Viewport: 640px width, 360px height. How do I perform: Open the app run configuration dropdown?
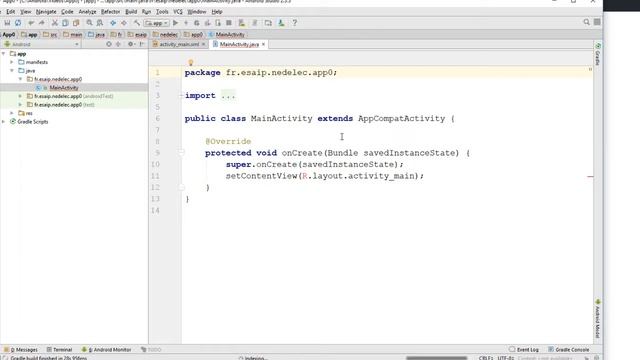(x=156, y=23)
